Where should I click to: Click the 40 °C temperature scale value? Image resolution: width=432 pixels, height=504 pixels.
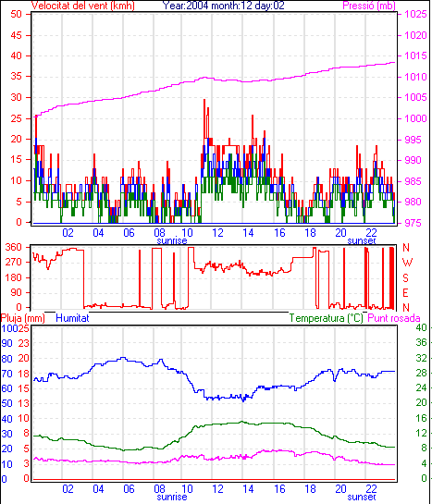pyautogui.click(x=421, y=327)
